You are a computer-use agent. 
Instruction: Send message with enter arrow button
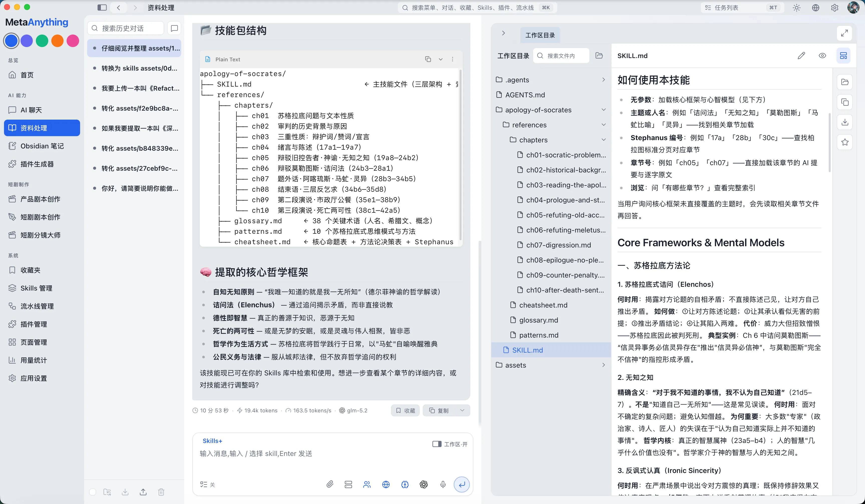[461, 484]
